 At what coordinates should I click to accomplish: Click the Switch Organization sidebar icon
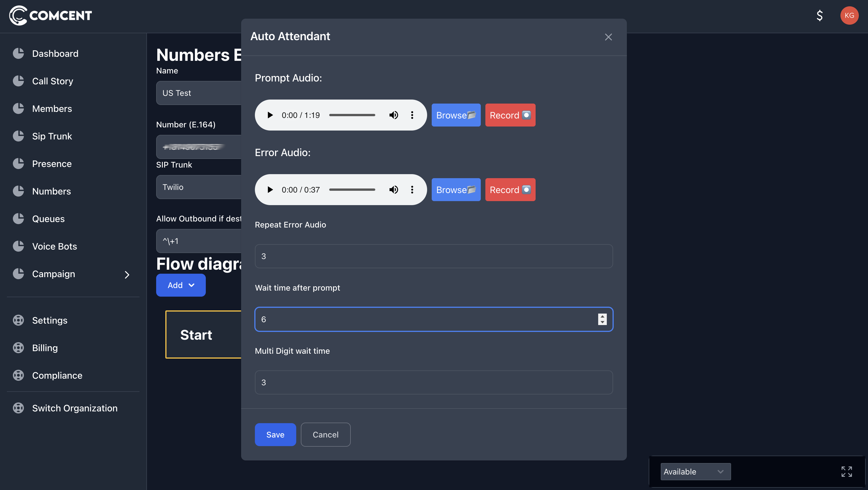19,408
